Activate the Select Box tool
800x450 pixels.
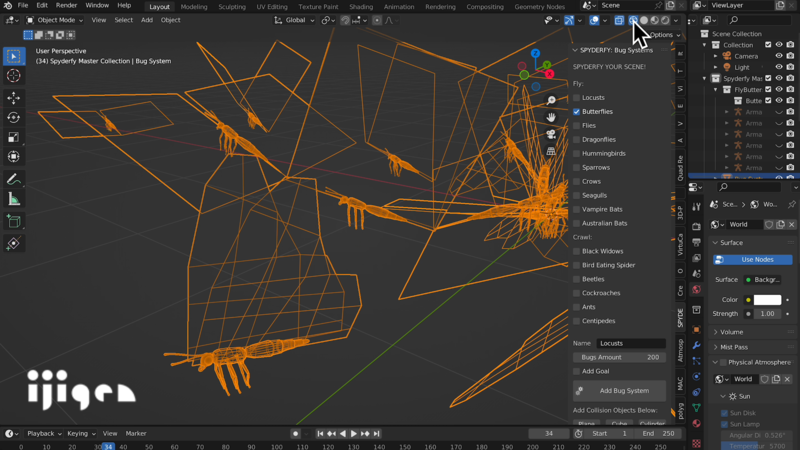(x=14, y=56)
